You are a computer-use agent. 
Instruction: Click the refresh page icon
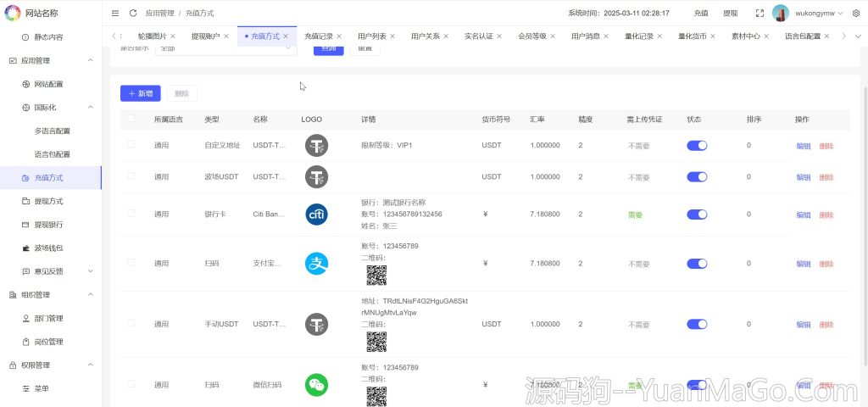point(133,14)
